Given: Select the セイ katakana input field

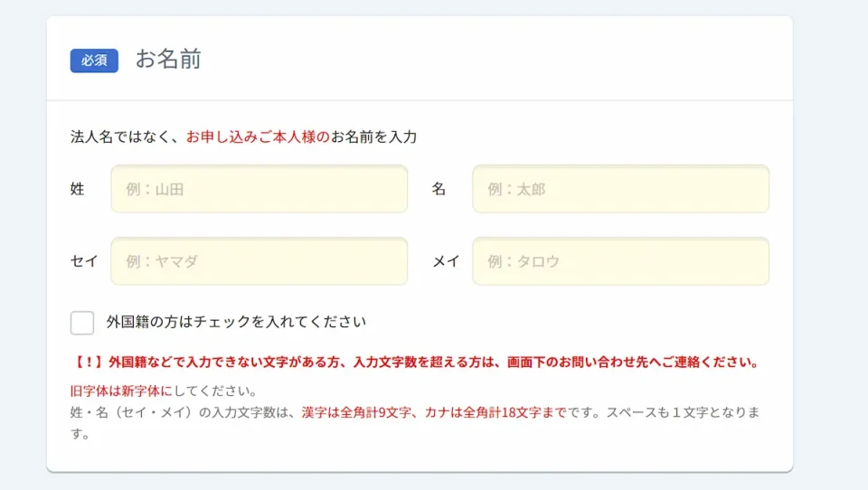Looking at the screenshot, I should [x=259, y=261].
